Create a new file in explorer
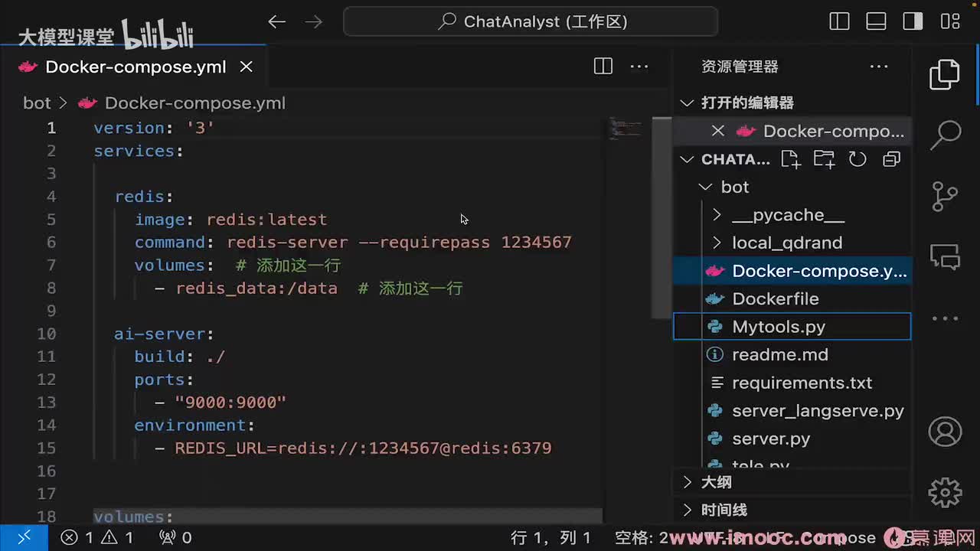Viewport: 980px width, 551px height. click(791, 159)
